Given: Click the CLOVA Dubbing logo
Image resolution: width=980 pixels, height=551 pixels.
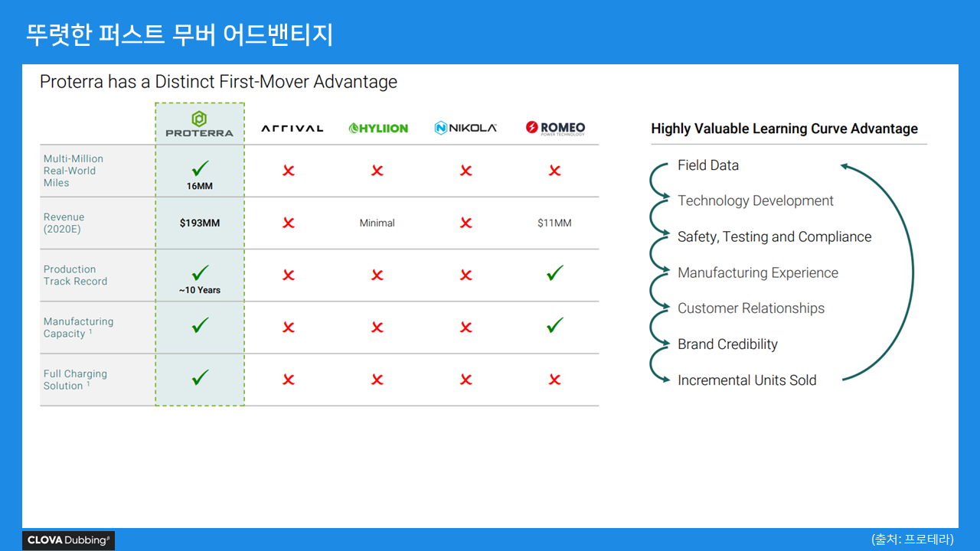Looking at the screenshot, I should [x=69, y=540].
